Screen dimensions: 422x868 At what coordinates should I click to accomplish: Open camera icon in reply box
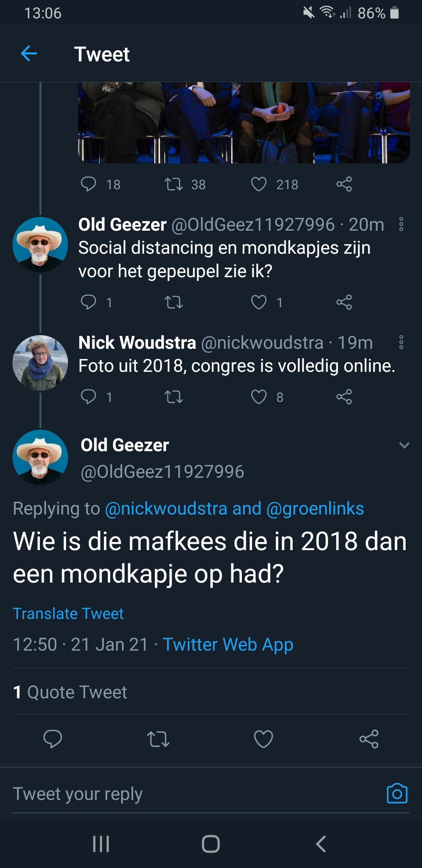click(x=397, y=793)
